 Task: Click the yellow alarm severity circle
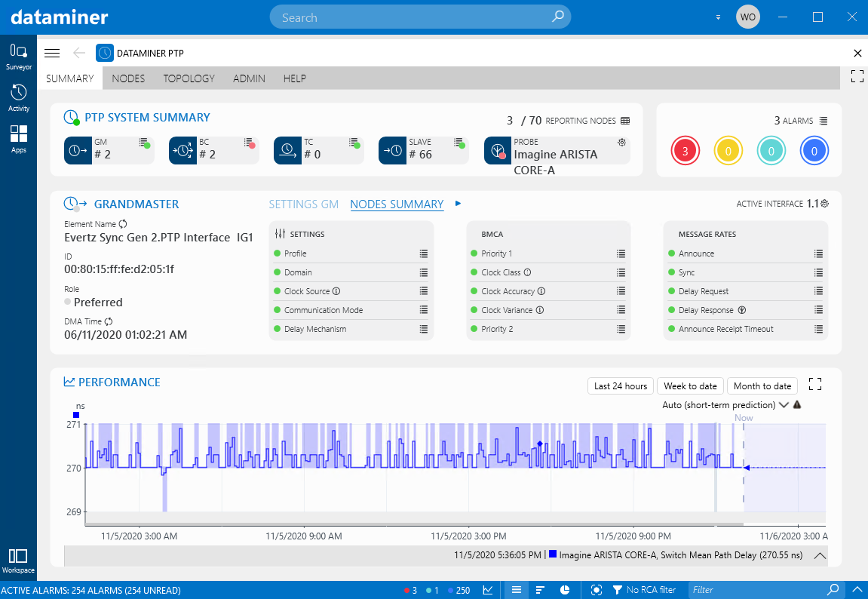(728, 150)
